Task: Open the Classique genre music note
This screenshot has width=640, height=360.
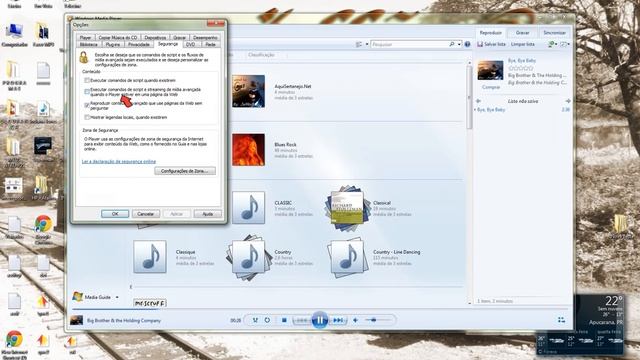Action: coord(150,257)
